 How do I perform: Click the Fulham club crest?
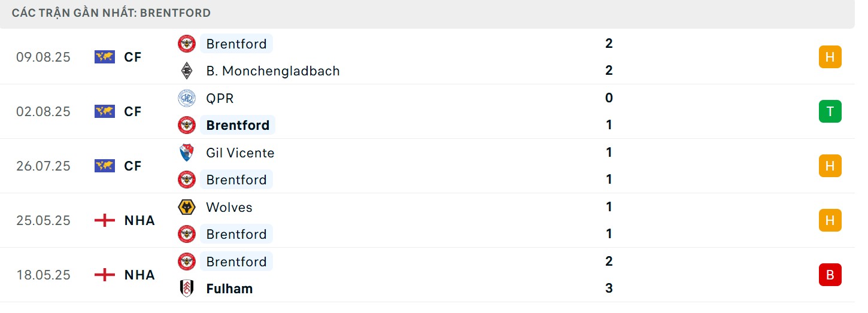tap(187, 288)
